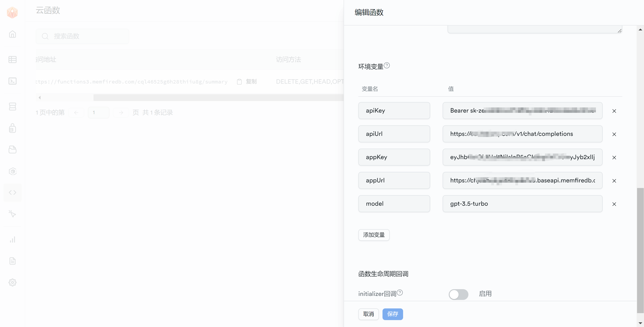This screenshot has width=644, height=327.
Task: Click the panel vertical scrollbar thumb
Action: pyautogui.click(x=640, y=250)
